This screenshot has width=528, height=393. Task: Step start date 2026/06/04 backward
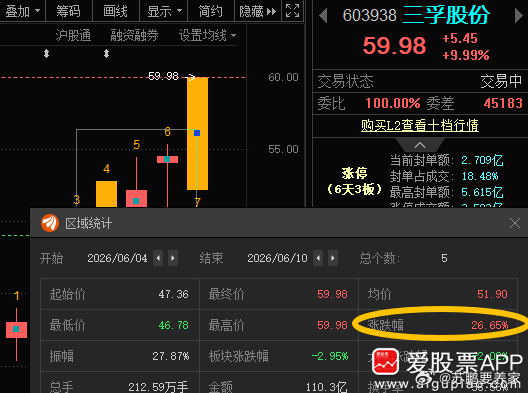[x=158, y=258]
